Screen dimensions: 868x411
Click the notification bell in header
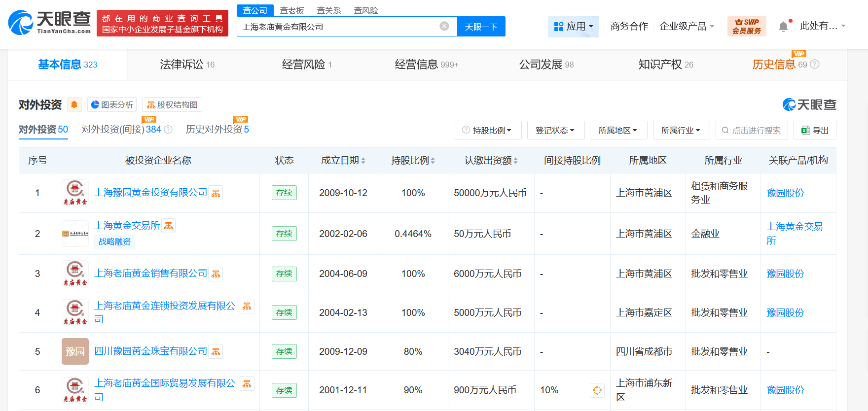click(783, 27)
